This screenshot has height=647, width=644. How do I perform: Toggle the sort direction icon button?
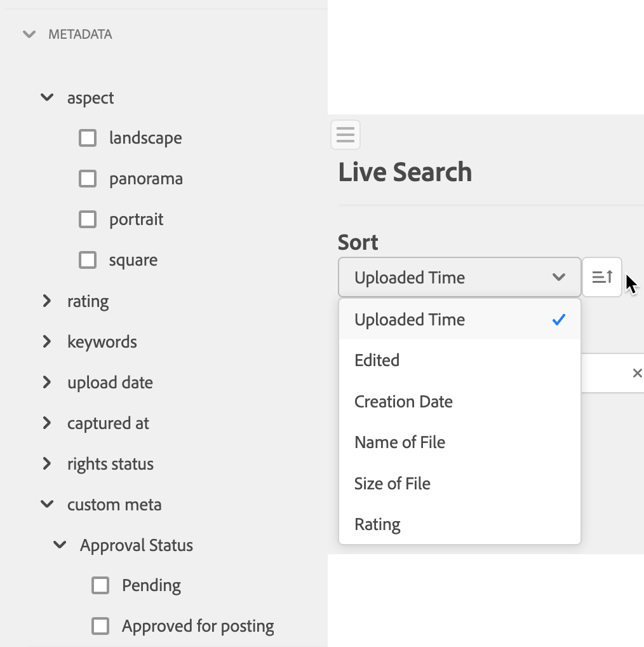[x=602, y=277]
